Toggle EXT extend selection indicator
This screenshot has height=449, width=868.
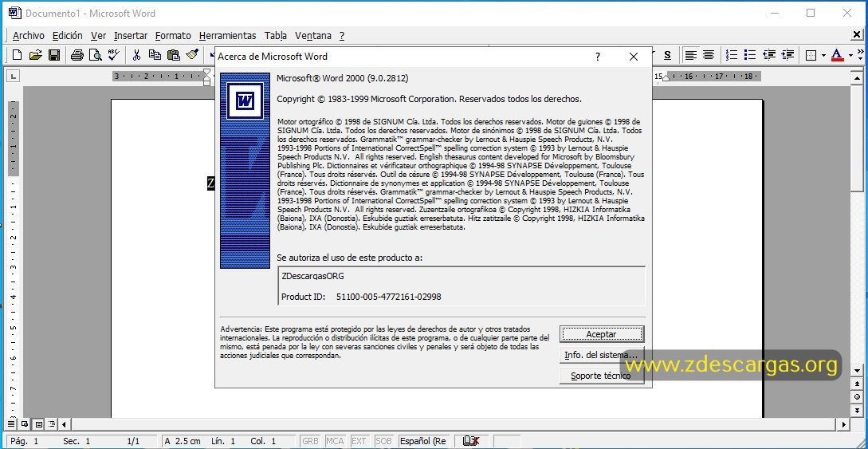pyautogui.click(x=359, y=441)
